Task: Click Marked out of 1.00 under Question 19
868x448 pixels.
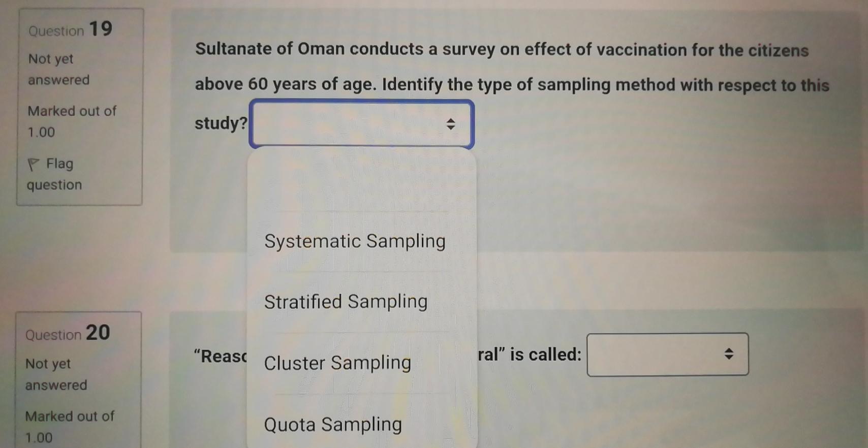Action: pos(71,122)
